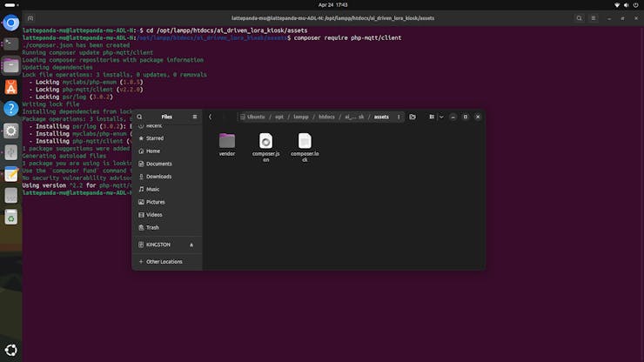644x362 pixels.
Task: Expand the view options dropdown in Files
Action: tap(441, 117)
